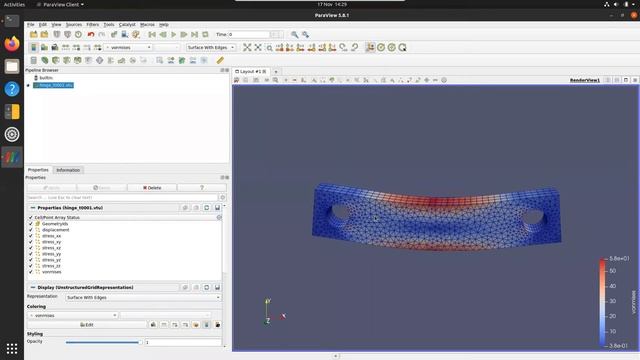Click the Contour filter icon
Image resolution: width=640 pixels, height=360 pixels.
pos(44,60)
